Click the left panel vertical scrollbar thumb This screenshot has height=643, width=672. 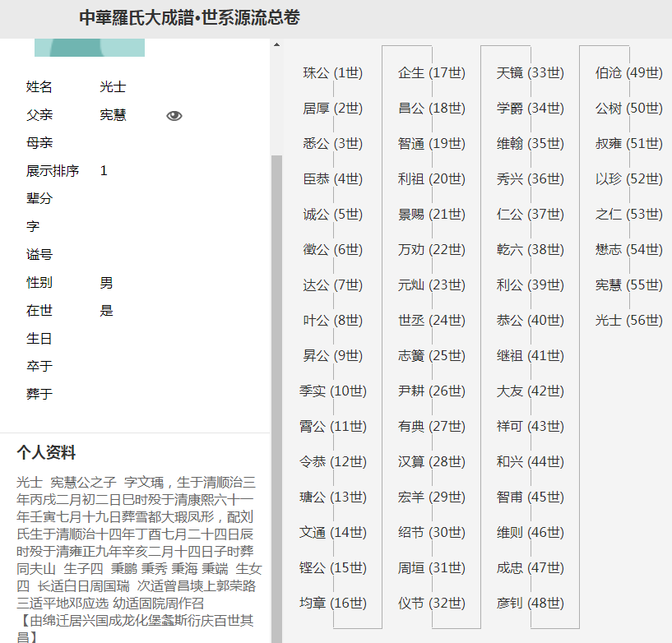click(277, 399)
